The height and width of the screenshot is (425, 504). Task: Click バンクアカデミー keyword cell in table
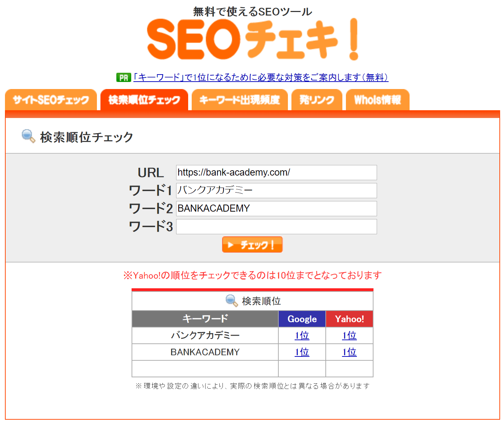click(x=205, y=335)
